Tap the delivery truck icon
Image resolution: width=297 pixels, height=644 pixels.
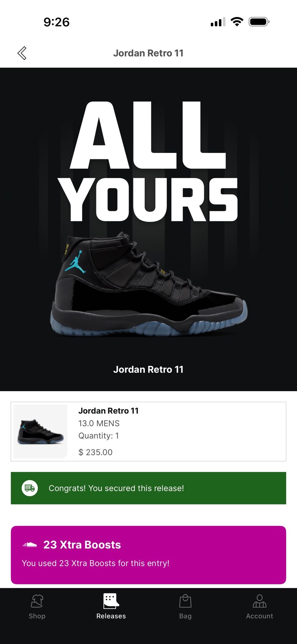point(30,488)
